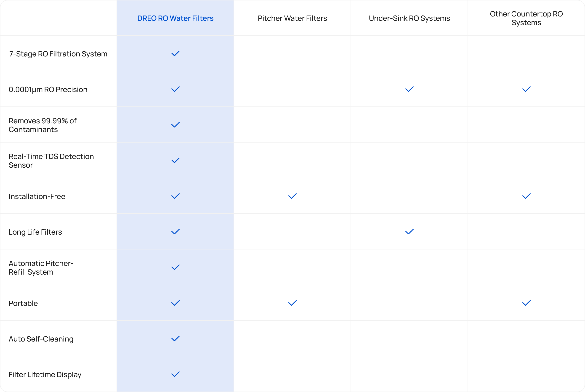Select the DREO RO Water Filters header
This screenshot has height=392, width=585.
(175, 18)
